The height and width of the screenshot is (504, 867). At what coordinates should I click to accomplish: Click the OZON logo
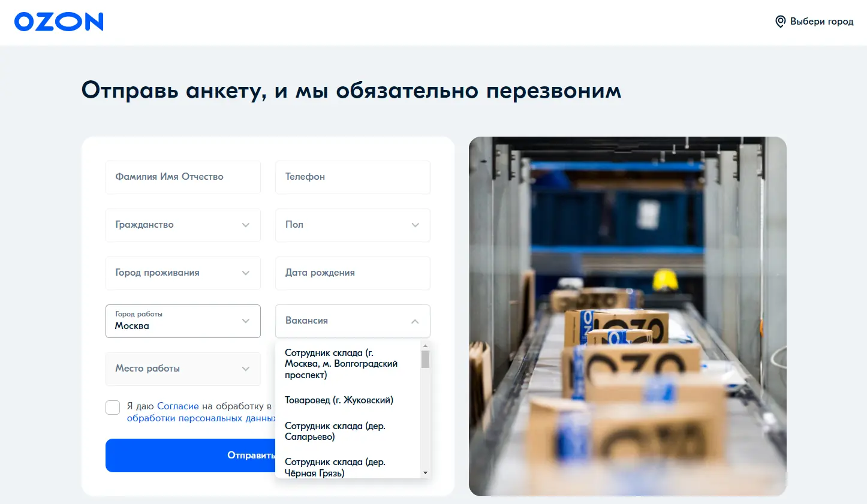(x=59, y=22)
